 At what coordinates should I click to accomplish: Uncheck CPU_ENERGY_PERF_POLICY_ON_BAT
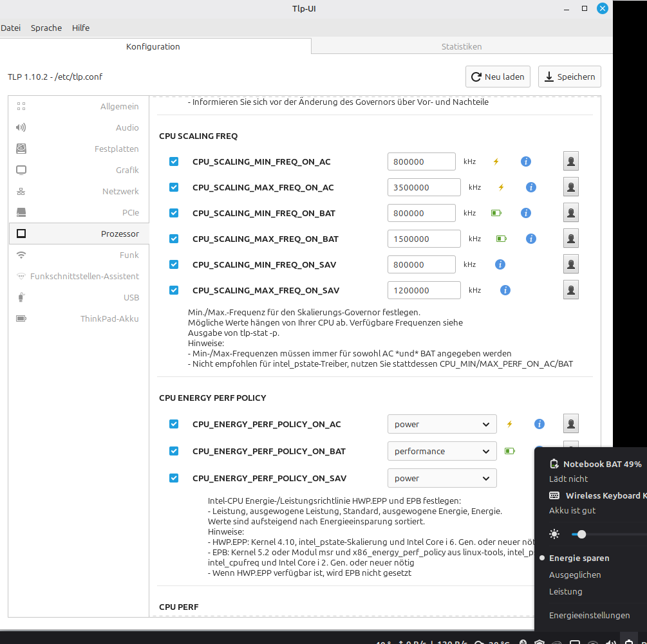tap(174, 451)
